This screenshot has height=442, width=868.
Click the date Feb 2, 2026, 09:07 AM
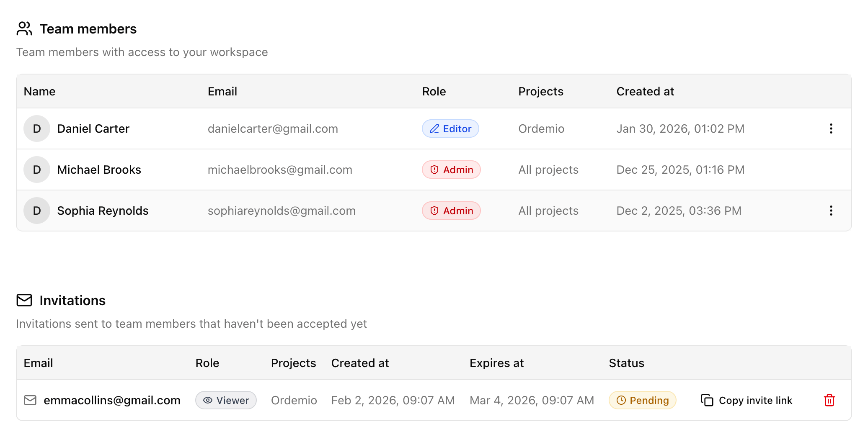pos(393,400)
